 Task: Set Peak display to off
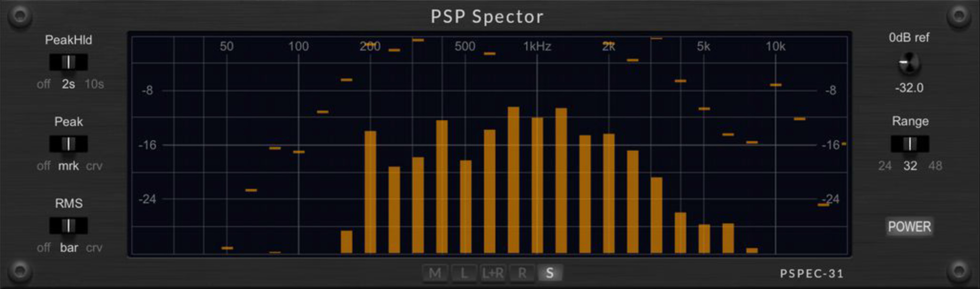tap(43, 166)
